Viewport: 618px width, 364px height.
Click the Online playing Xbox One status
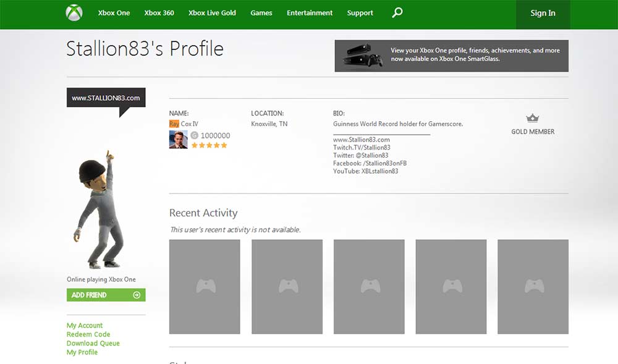point(101,279)
